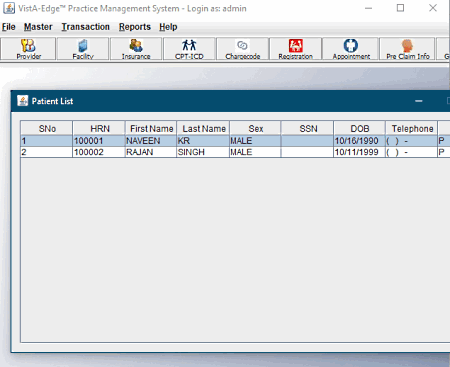Open the Pre Claim Info toolbar icon
The height and width of the screenshot is (367, 450).
407,49
